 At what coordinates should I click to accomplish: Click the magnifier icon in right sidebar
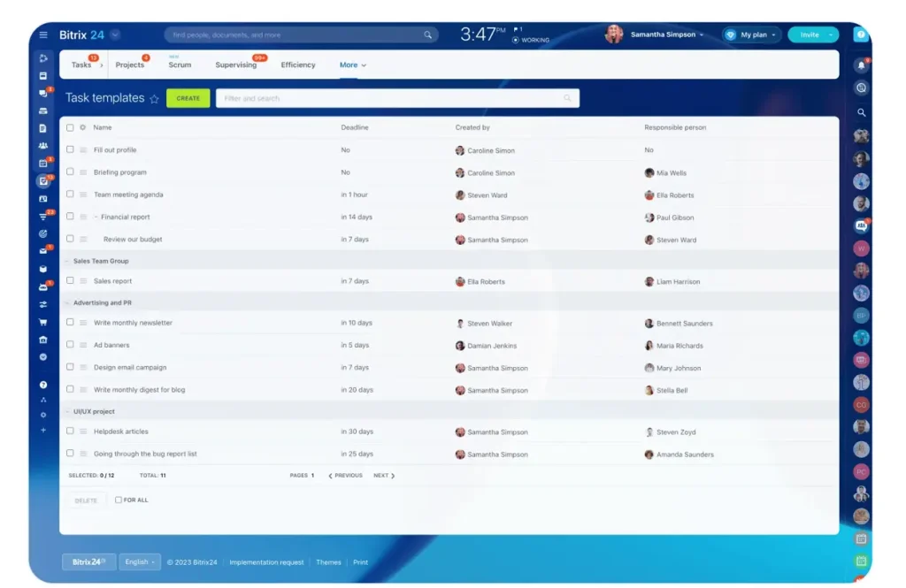point(861,112)
